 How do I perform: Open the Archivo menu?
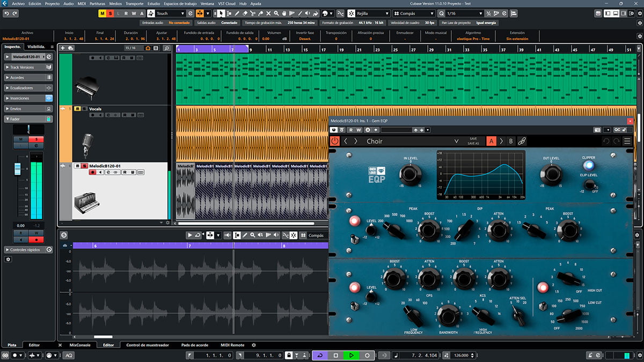tap(18, 3)
